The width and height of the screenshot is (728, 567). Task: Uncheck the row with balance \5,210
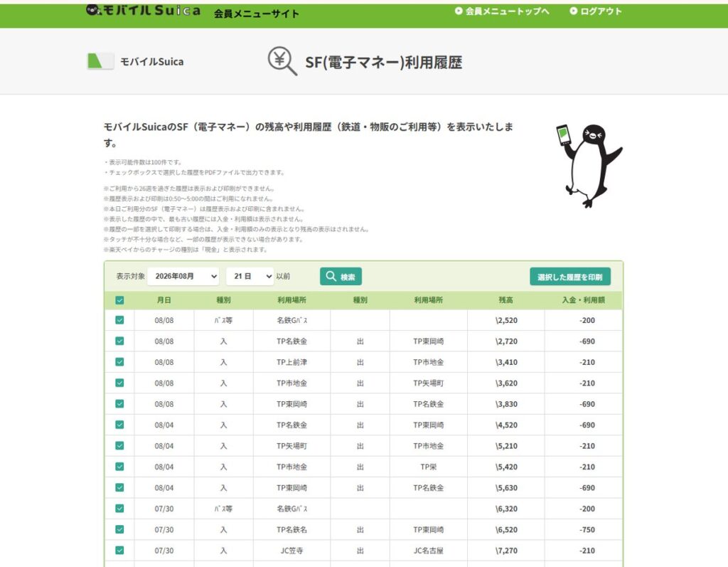coord(119,445)
